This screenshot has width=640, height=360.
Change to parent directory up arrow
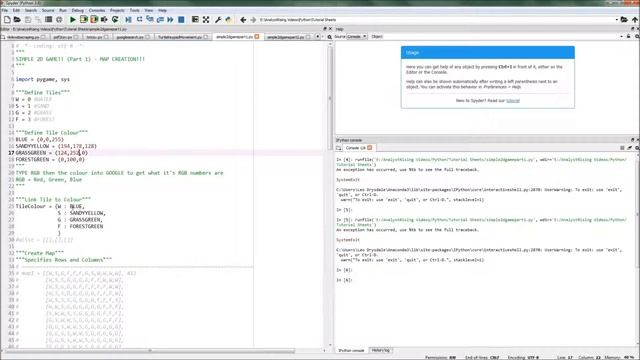tap(635, 20)
